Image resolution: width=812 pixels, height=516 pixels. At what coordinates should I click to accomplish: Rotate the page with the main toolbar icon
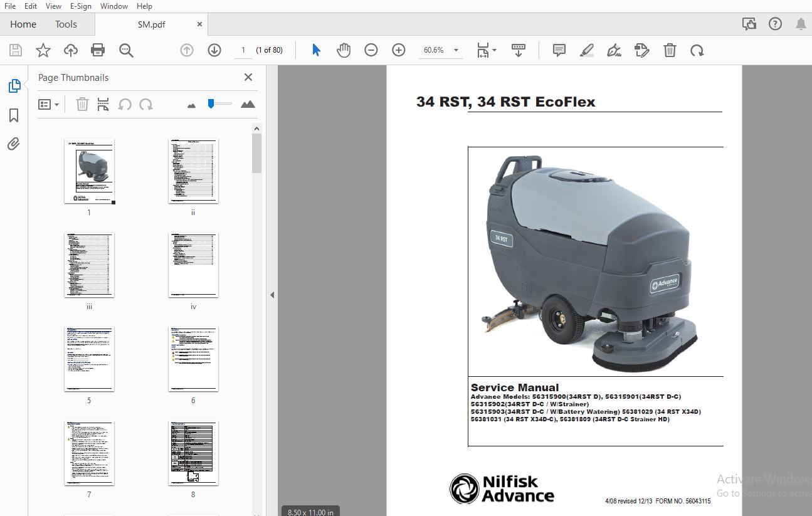pos(697,50)
